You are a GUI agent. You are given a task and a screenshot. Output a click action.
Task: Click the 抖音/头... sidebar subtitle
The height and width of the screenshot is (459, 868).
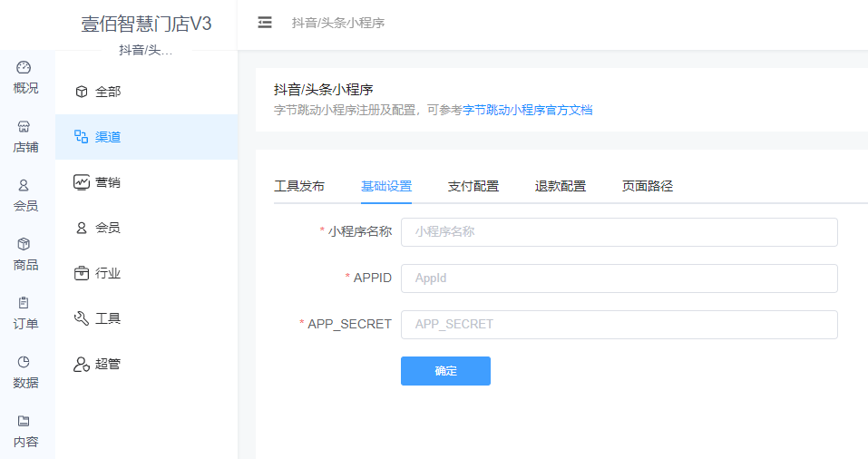tap(146, 51)
